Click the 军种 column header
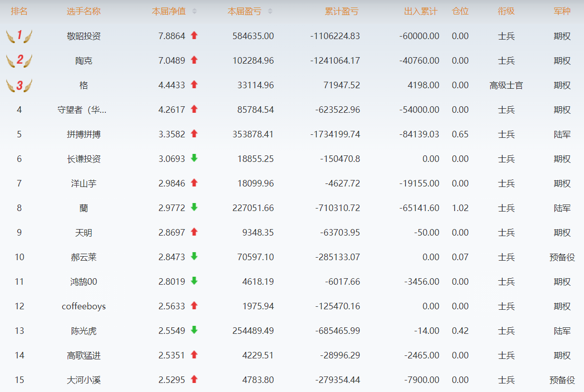Viewport: 584px width, 392px height. pyautogui.click(x=562, y=12)
